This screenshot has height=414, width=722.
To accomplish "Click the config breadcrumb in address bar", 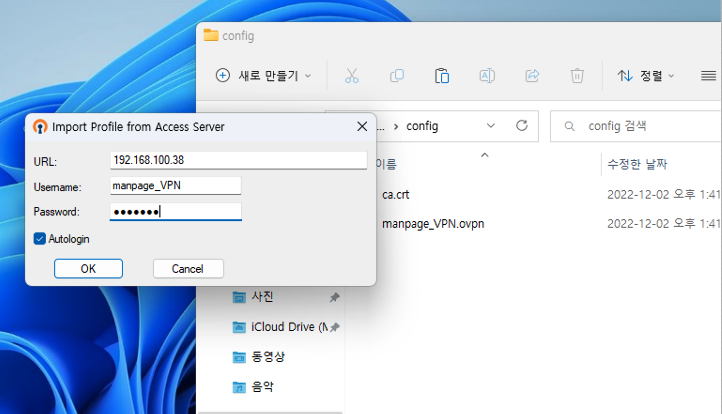I will pyautogui.click(x=422, y=126).
